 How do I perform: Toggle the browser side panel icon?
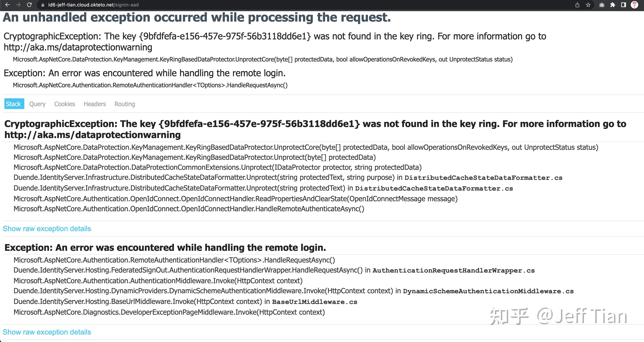click(623, 5)
